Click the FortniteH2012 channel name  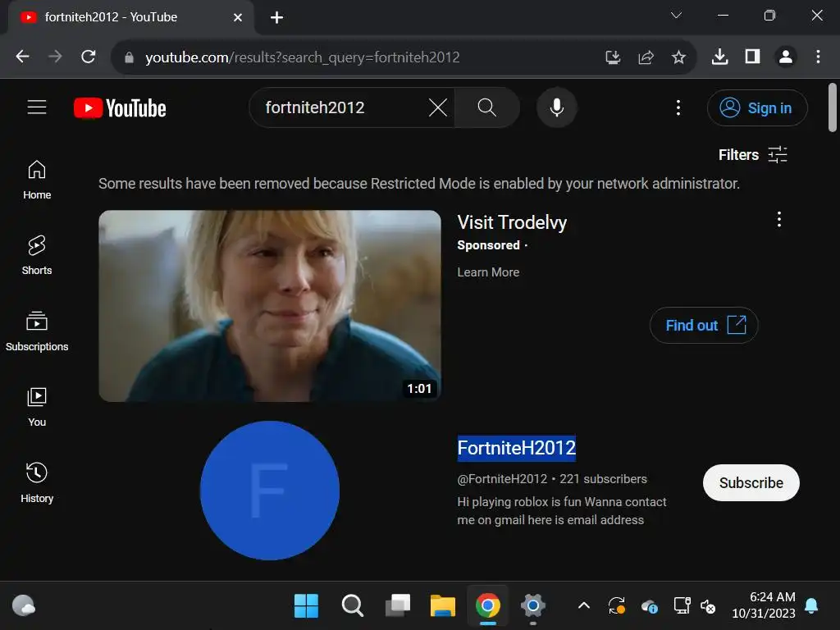point(517,448)
